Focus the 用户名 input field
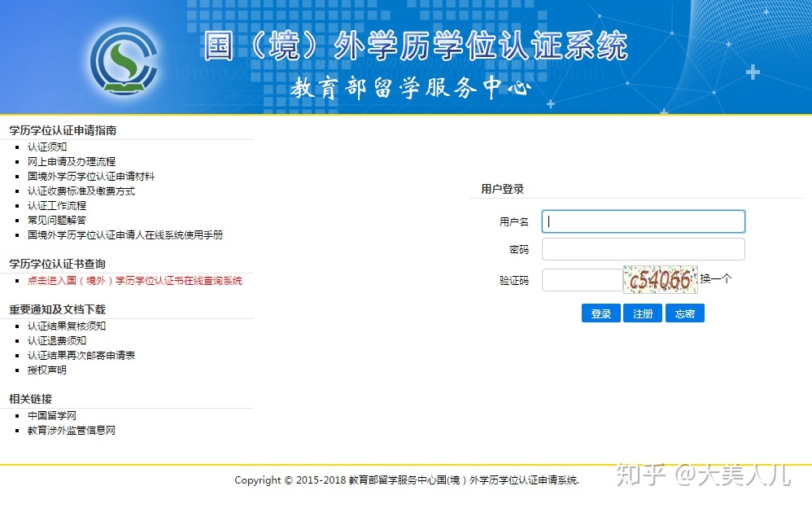 644,221
